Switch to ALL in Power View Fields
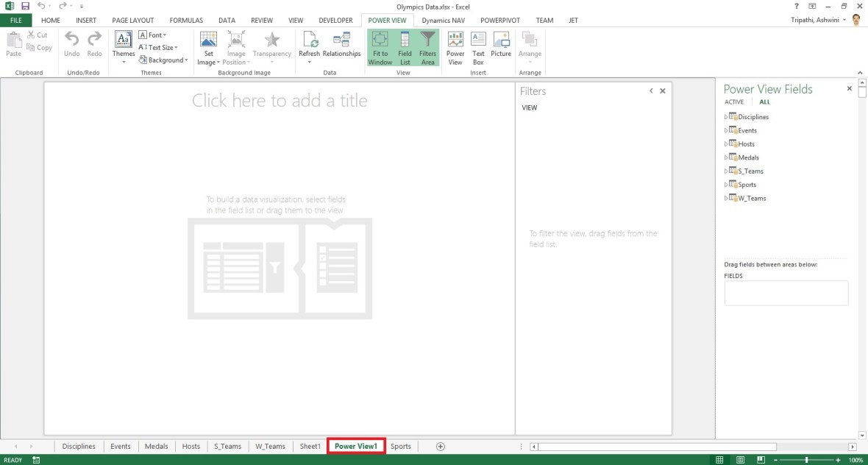The image size is (868, 465). [764, 102]
